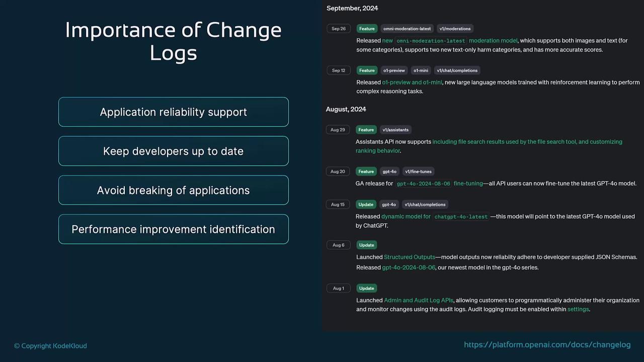This screenshot has height=362, width=644.
Task: Click the gpt-4o-2024-08-06 newest model link
Action: tap(408, 267)
